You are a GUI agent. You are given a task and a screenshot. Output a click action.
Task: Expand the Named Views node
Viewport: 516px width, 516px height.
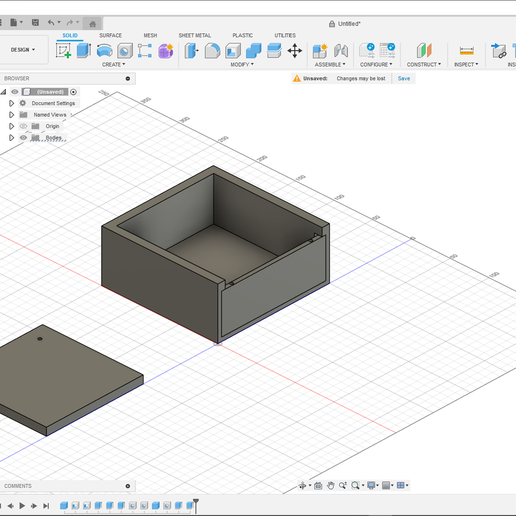pyautogui.click(x=11, y=115)
